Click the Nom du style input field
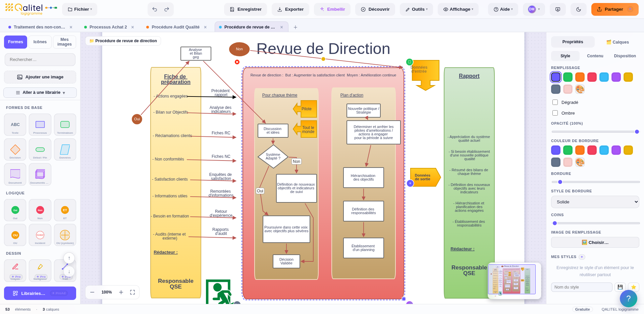 pyautogui.click(x=582, y=287)
